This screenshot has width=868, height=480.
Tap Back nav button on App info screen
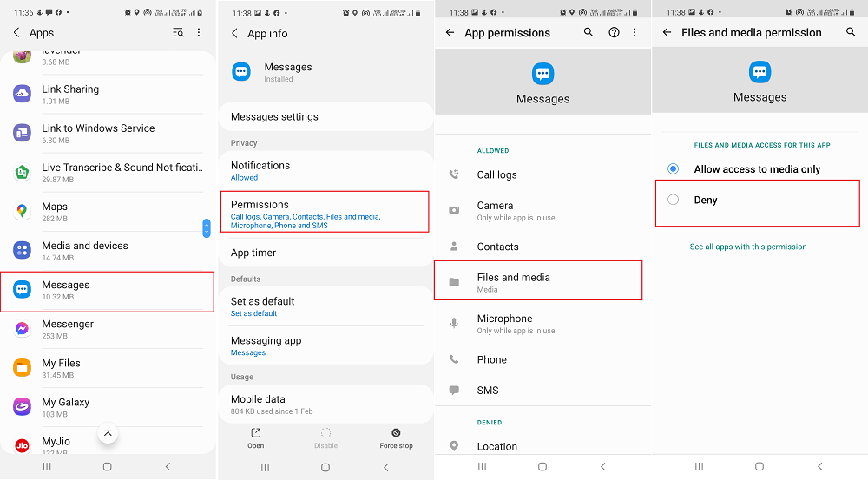[x=386, y=467]
